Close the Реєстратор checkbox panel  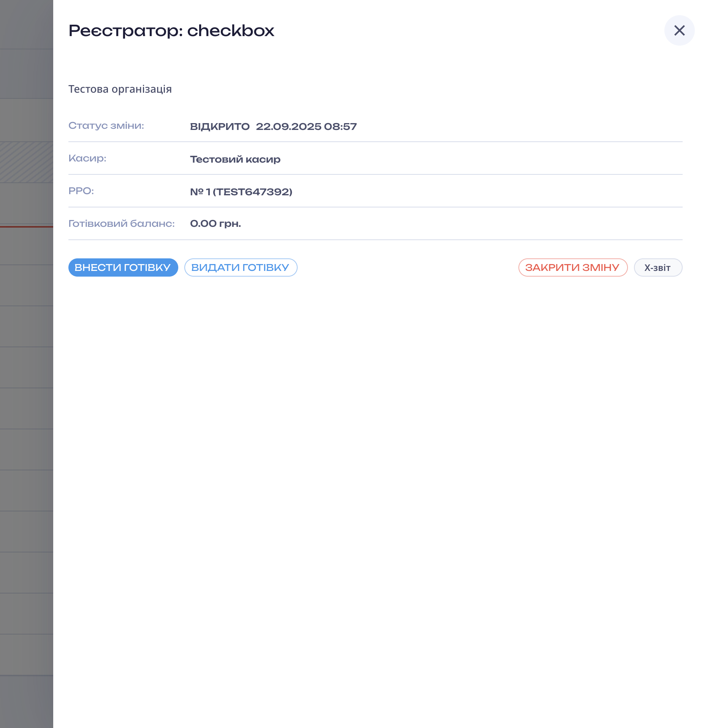tap(679, 30)
